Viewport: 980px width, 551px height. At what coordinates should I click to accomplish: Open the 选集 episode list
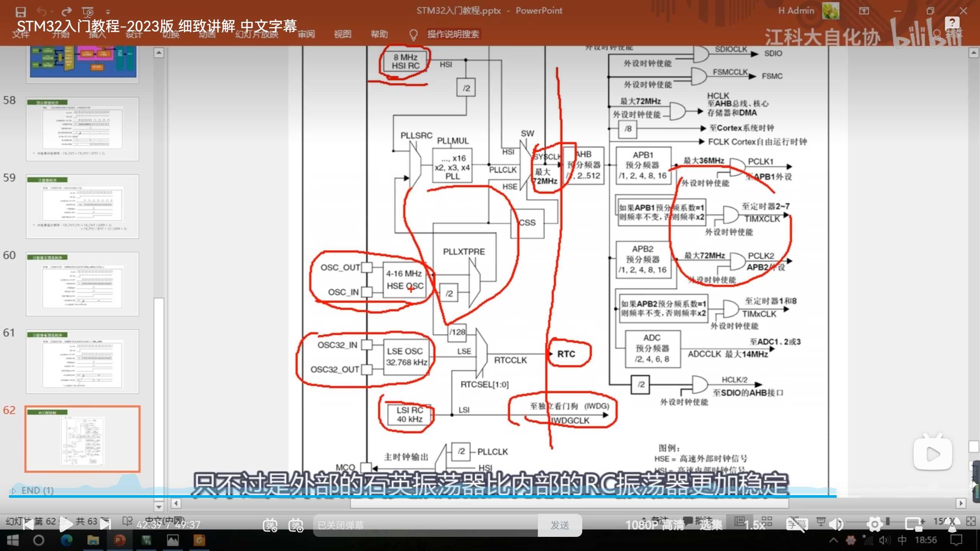pyautogui.click(x=711, y=525)
